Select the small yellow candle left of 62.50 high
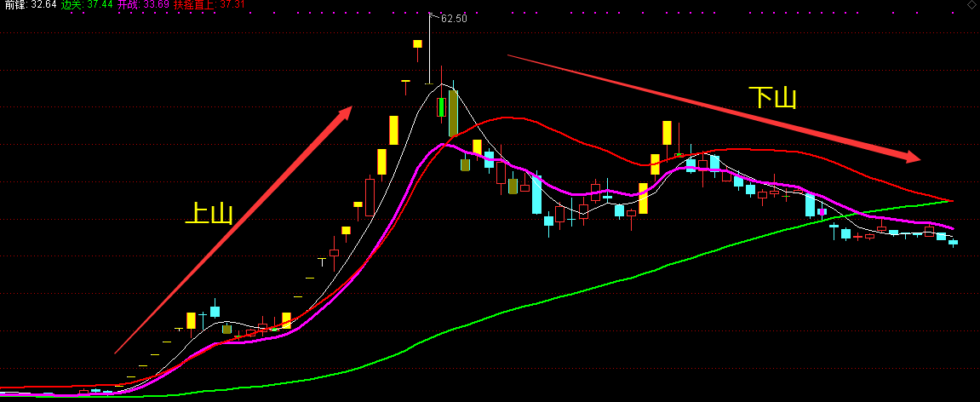 pyautogui.click(x=418, y=43)
